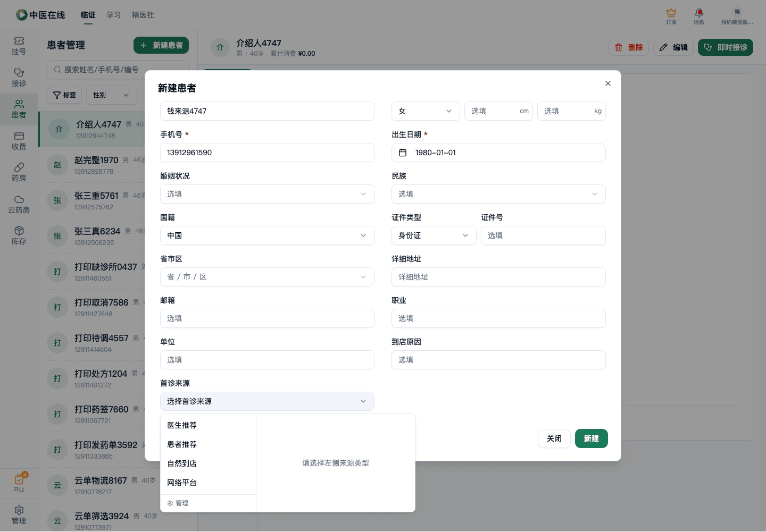Screen dimensions: 766x532
Task: Choose 网络平台 source type
Action: coord(208,483)
